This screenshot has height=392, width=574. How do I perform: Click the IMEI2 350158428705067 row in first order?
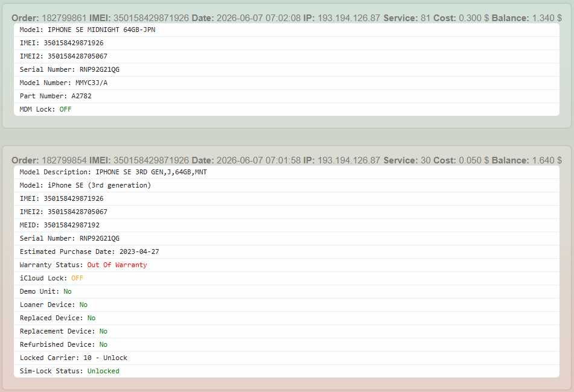(287, 56)
